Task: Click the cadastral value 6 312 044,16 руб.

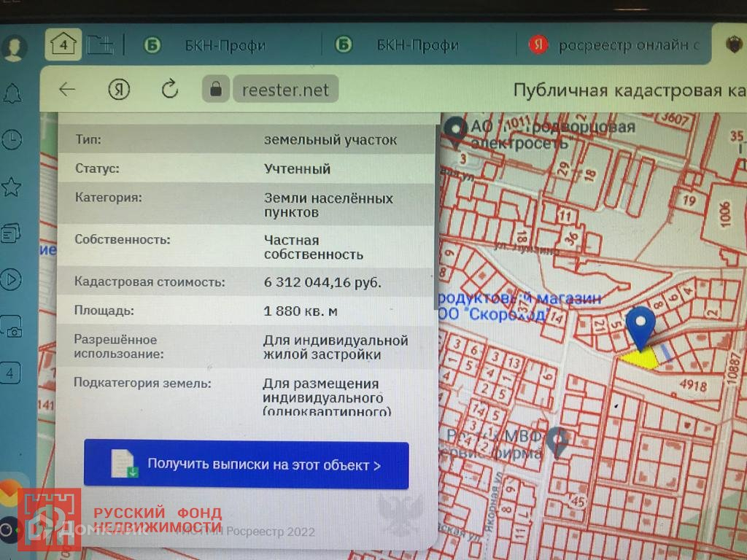Action: (322, 282)
